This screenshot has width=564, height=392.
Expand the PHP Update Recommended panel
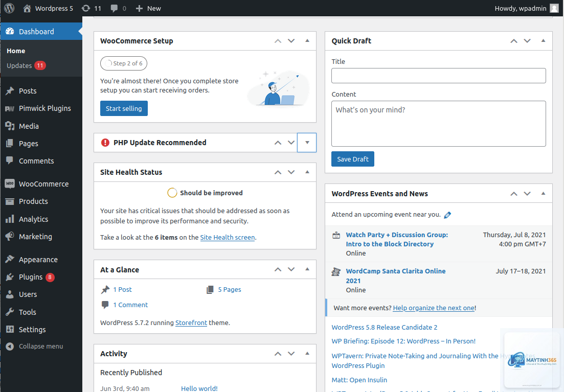(307, 143)
